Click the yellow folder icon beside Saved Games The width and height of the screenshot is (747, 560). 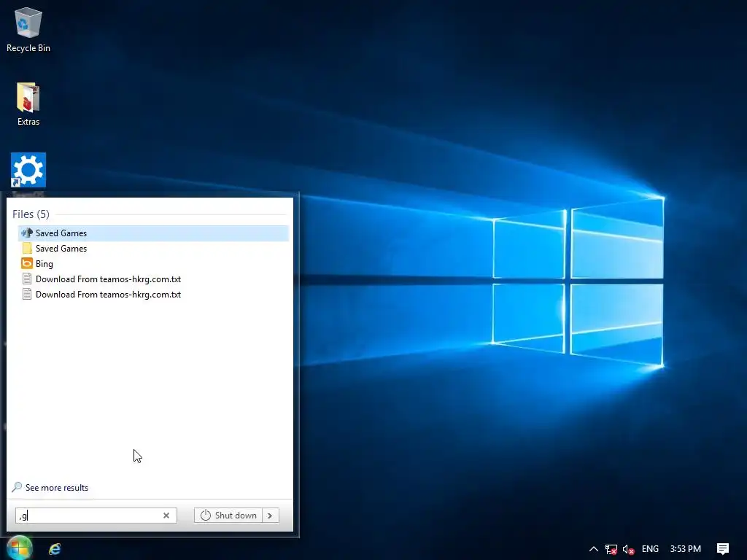tap(27, 248)
